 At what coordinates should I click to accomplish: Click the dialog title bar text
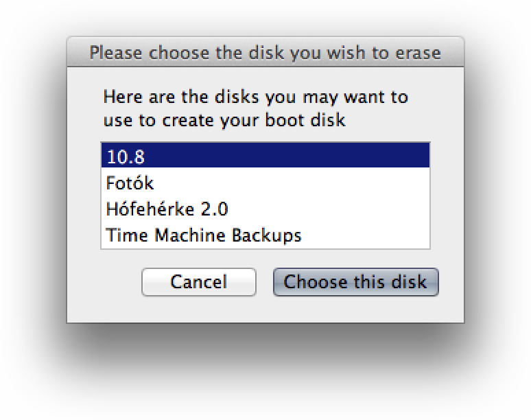click(265, 53)
